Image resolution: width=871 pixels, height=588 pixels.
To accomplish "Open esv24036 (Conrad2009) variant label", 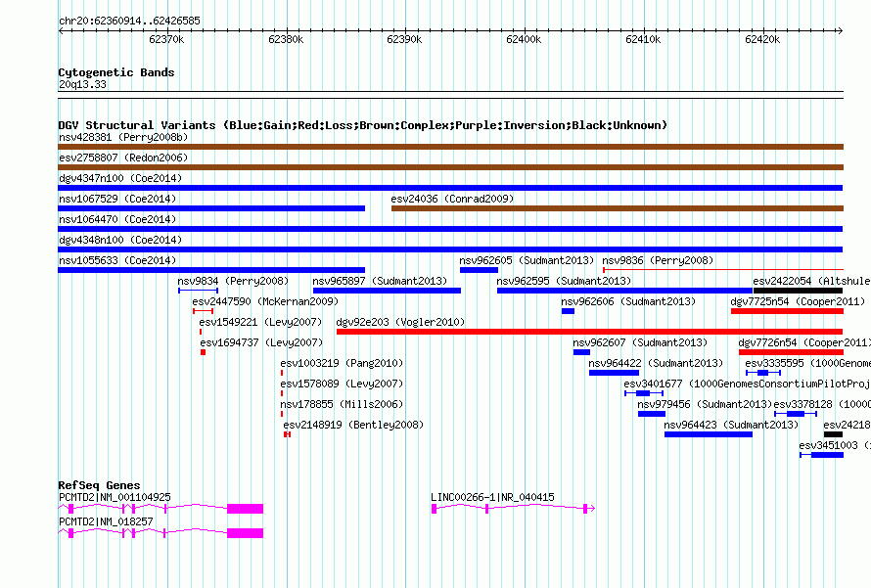I will click(x=452, y=199).
